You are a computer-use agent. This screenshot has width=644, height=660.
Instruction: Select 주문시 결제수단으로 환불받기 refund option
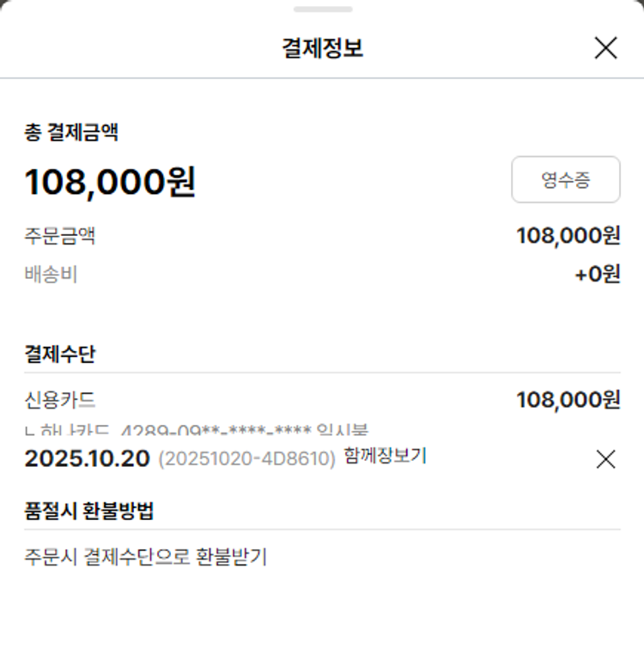click(146, 557)
